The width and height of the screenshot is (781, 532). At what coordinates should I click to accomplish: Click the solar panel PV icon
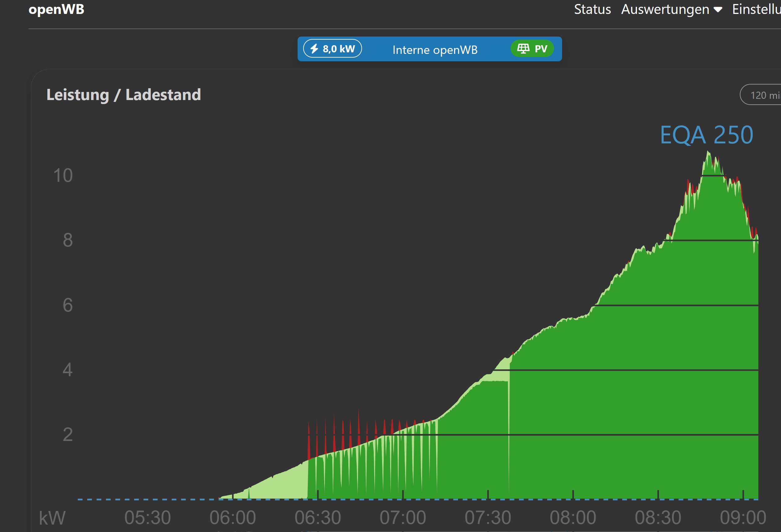click(523, 49)
